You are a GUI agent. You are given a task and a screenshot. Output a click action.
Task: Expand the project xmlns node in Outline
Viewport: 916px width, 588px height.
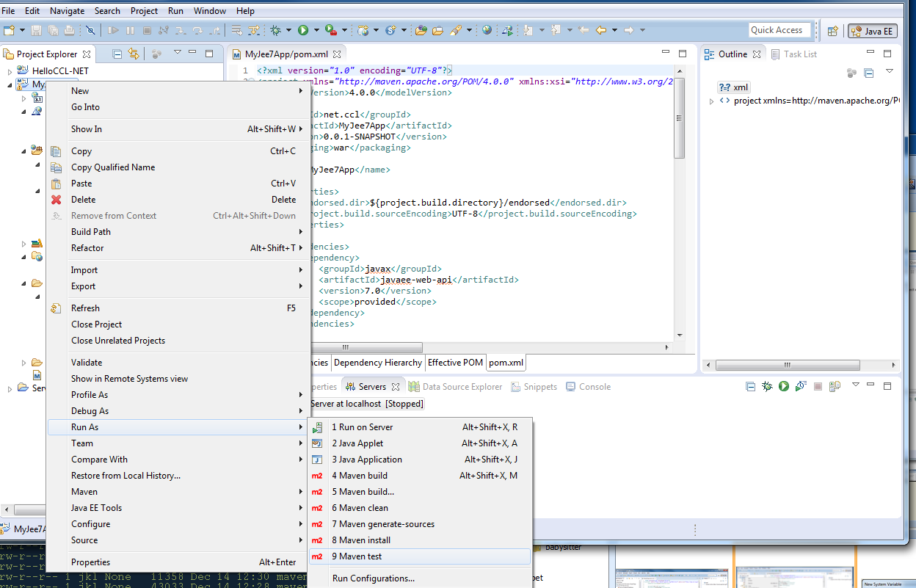point(711,101)
